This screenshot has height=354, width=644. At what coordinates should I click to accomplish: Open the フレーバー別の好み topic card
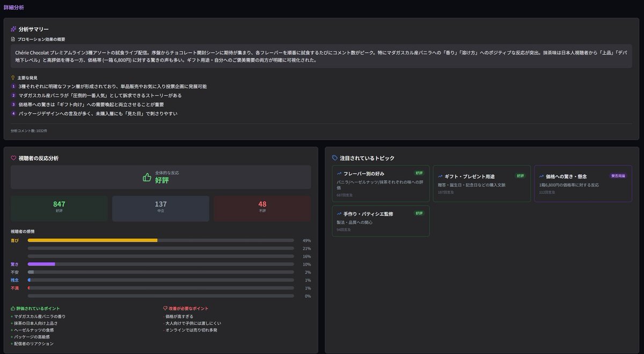[x=380, y=183]
